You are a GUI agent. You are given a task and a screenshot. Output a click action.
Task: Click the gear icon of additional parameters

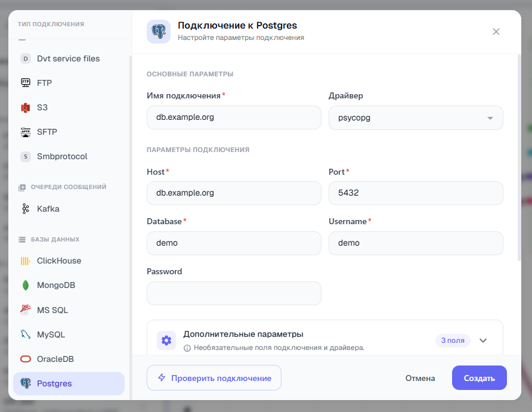(166, 340)
